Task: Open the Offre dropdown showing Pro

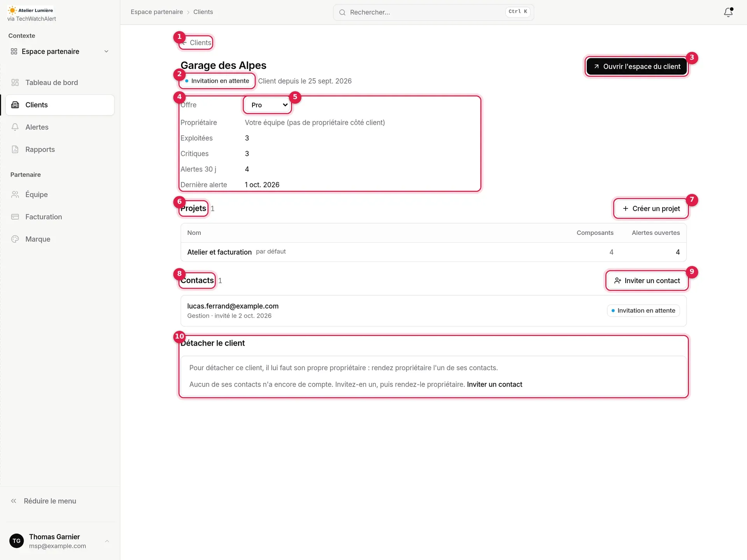Action: 267,105
